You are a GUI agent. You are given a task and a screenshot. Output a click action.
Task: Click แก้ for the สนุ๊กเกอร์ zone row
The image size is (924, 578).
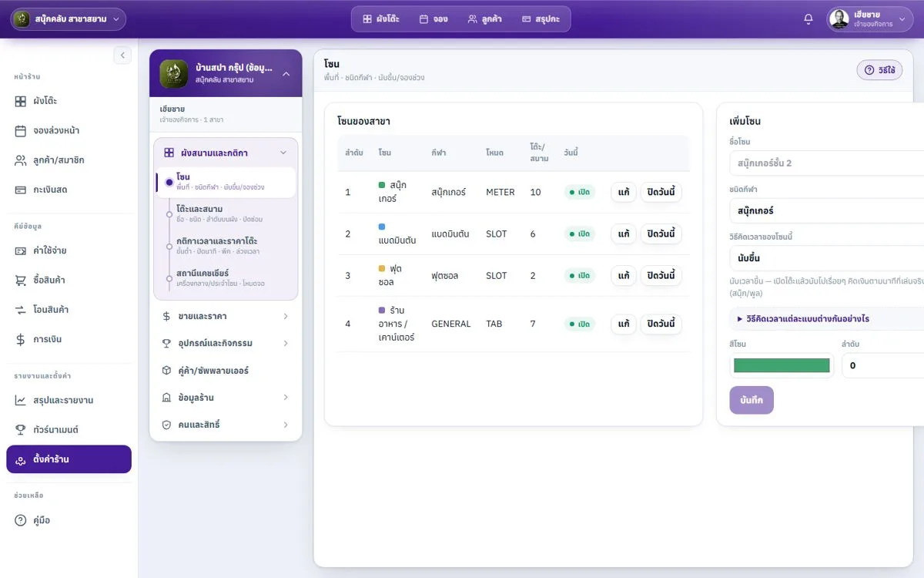click(624, 192)
